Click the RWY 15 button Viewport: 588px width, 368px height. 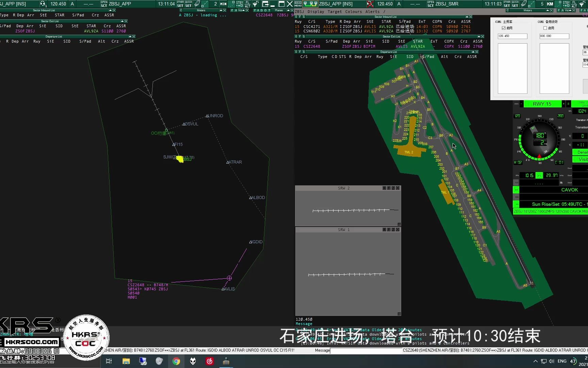pos(542,104)
